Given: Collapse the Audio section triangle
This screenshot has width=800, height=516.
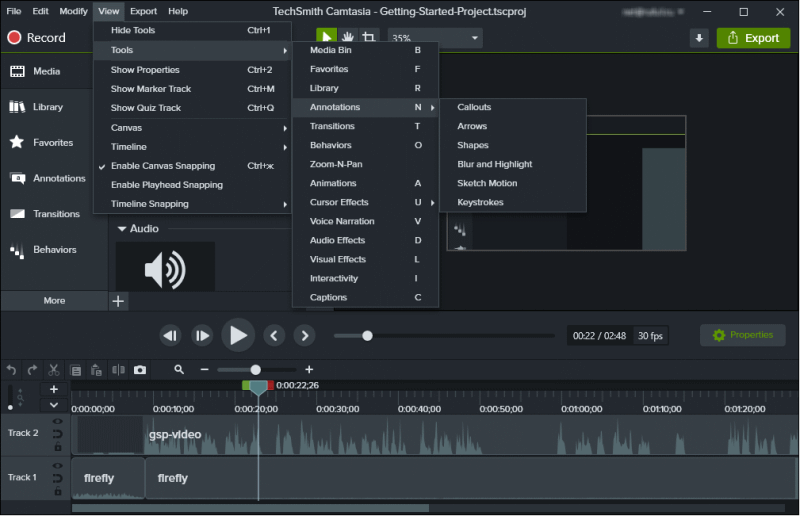Looking at the screenshot, I should click(122, 229).
